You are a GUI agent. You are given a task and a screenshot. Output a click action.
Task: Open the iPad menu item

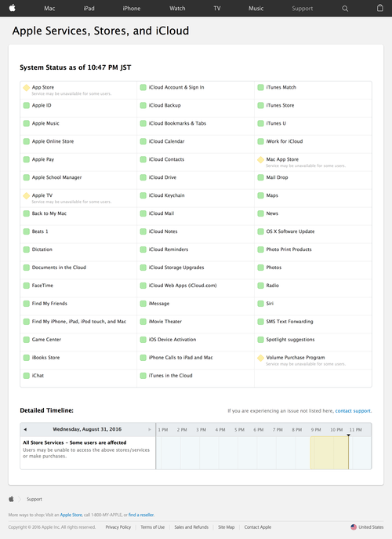[89, 9]
